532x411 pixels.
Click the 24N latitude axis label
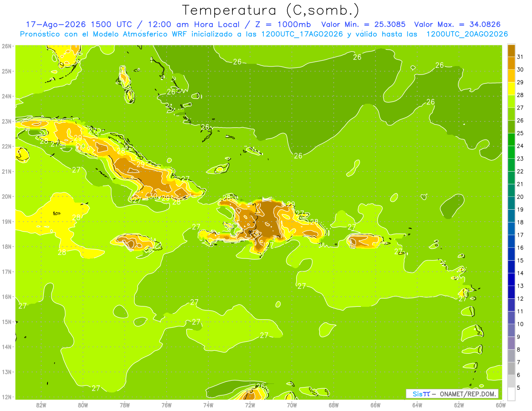[6, 96]
